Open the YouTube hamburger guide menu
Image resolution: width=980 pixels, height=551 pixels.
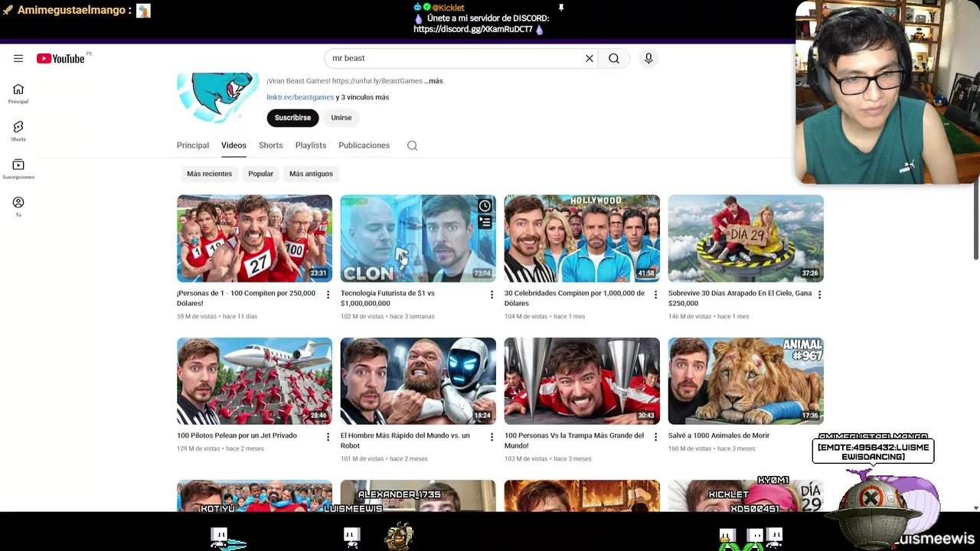(x=18, y=58)
